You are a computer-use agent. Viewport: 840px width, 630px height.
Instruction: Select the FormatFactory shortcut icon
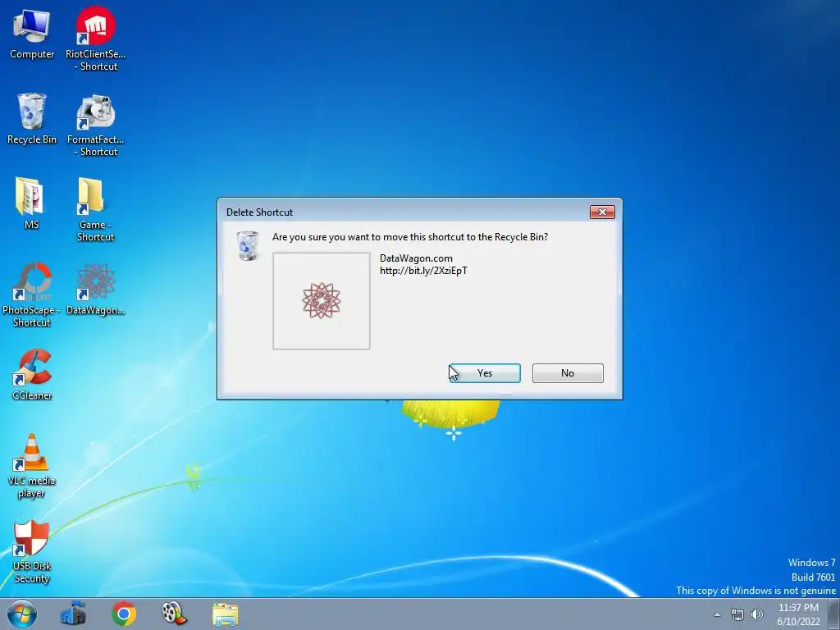(x=95, y=126)
